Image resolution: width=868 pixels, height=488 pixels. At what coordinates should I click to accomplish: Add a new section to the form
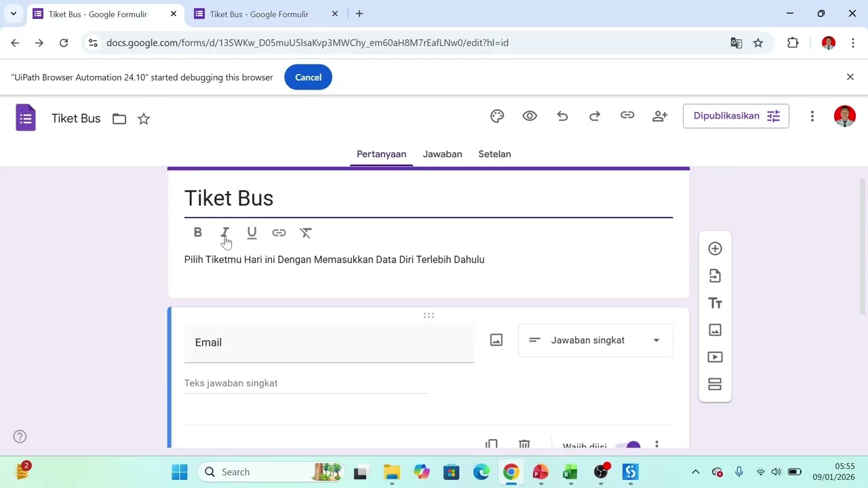(x=715, y=384)
